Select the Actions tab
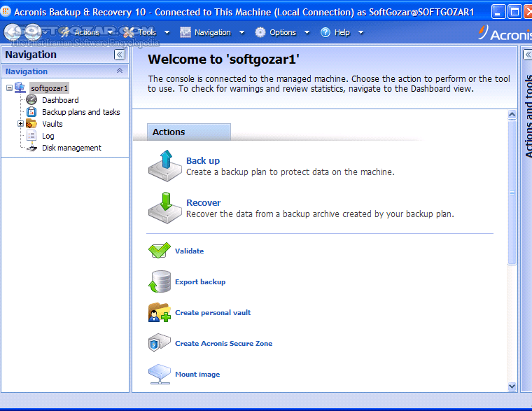Viewport: 532px width, 411px height. pos(189,132)
